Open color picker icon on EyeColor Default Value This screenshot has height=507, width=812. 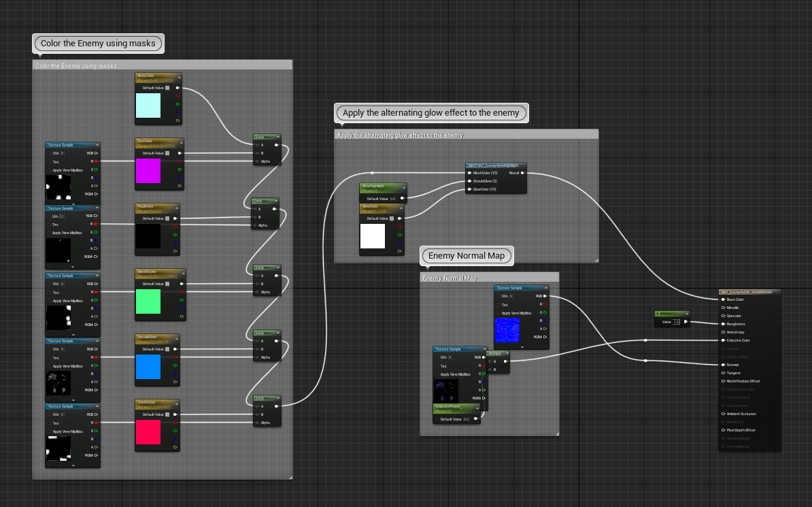[167, 153]
